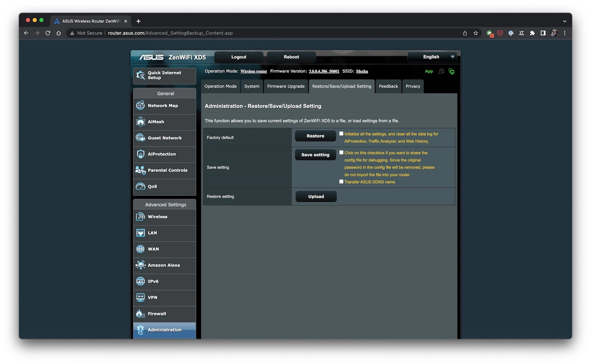
Task: Click the Chrome profile avatar
Action: coord(554,33)
